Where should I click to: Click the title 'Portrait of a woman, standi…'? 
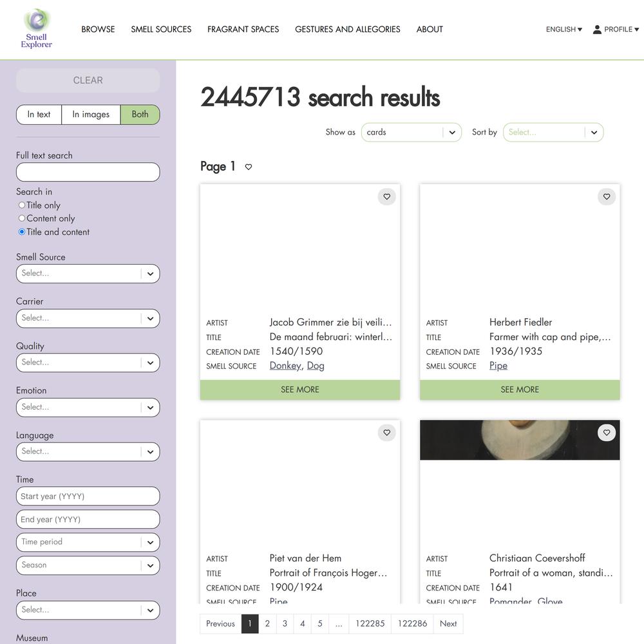pos(551,573)
